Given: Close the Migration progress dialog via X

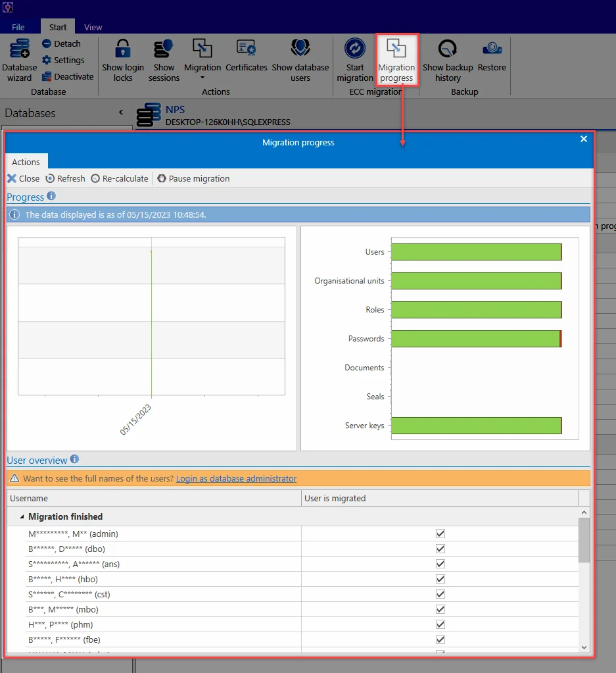Looking at the screenshot, I should [x=583, y=139].
